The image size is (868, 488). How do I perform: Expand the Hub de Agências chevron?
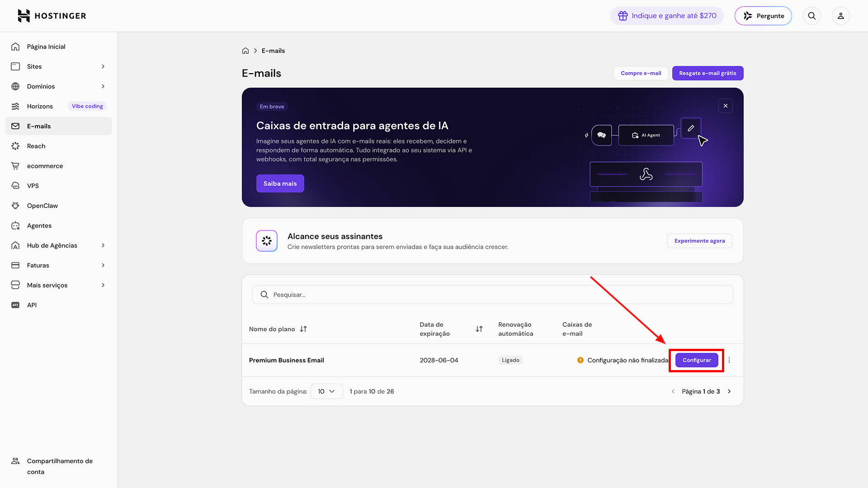click(x=103, y=245)
